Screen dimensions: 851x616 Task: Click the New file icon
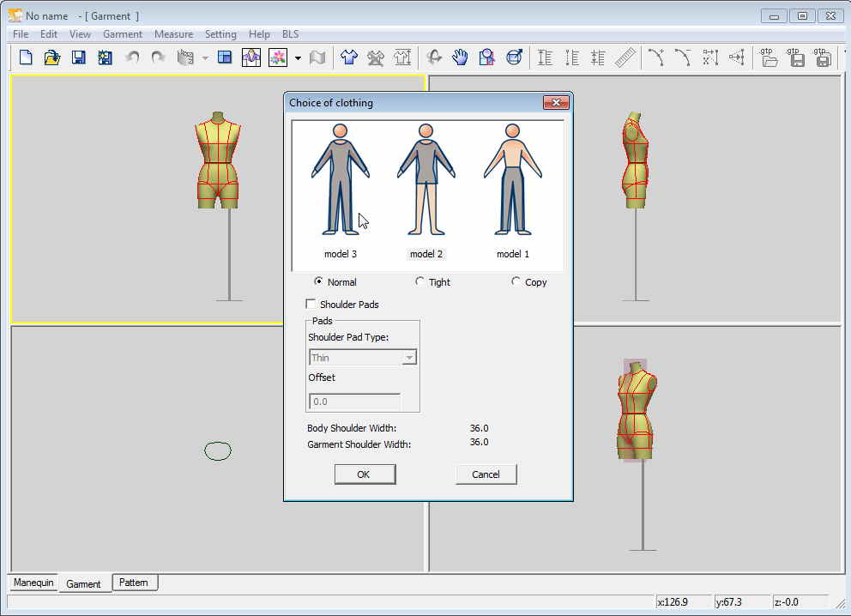pyautogui.click(x=26, y=57)
